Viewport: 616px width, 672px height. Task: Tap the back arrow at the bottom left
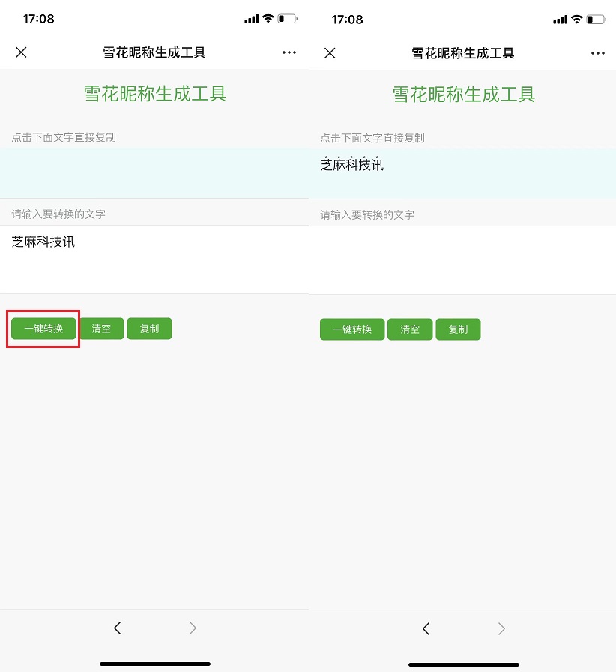(x=117, y=628)
